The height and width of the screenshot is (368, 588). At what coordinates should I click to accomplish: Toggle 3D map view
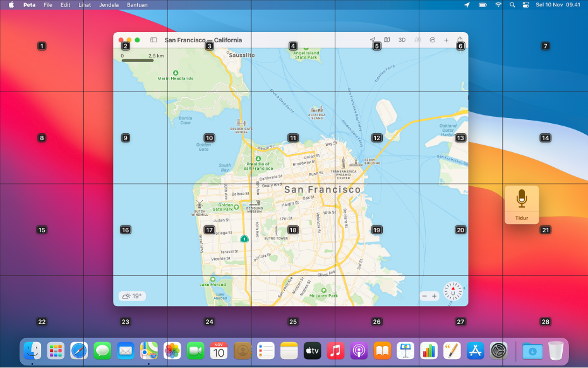click(402, 39)
